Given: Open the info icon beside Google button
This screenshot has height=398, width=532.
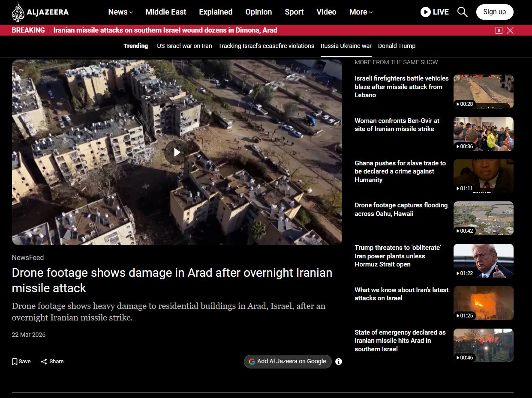Looking at the screenshot, I should (339, 362).
